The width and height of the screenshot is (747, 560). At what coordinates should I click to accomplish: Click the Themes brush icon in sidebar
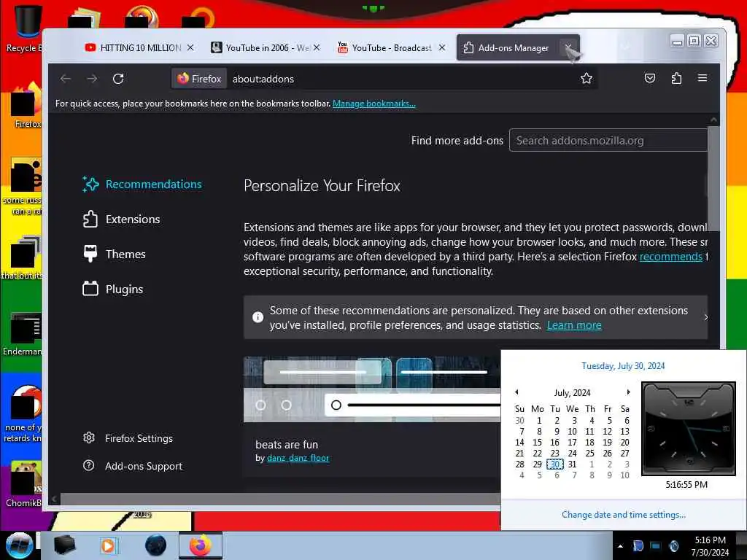pyautogui.click(x=90, y=254)
